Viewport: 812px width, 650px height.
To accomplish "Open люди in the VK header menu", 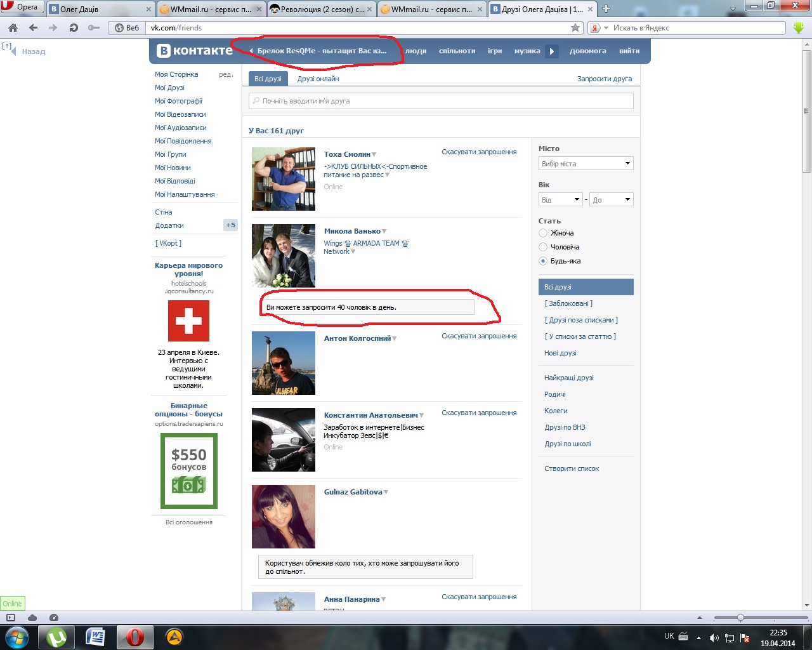I will [416, 51].
